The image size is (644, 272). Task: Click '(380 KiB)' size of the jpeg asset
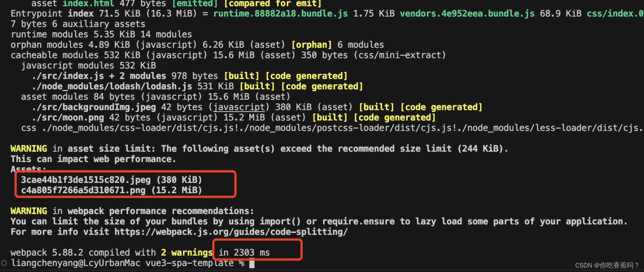click(x=179, y=180)
